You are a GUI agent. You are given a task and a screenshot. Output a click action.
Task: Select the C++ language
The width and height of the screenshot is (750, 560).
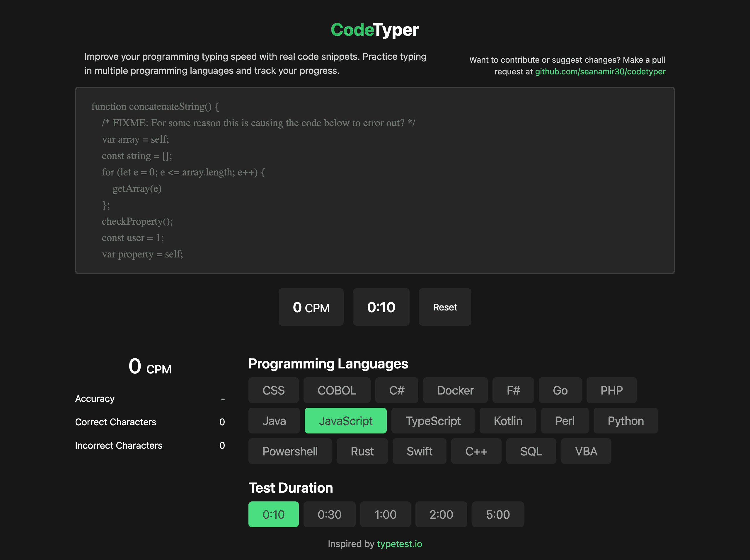click(x=476, y=451)
